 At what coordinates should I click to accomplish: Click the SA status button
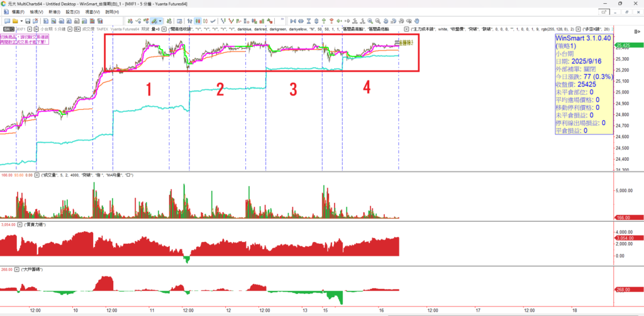tap(8, 29)
